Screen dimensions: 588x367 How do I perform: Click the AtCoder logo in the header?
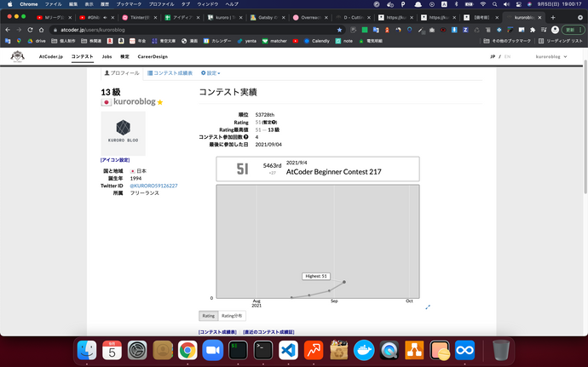click(x=17, y=56)
